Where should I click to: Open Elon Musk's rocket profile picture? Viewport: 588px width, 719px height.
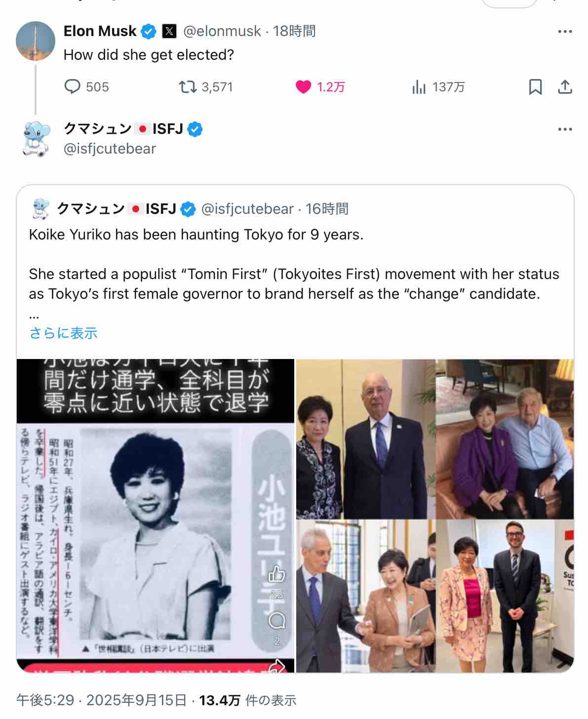36,41
